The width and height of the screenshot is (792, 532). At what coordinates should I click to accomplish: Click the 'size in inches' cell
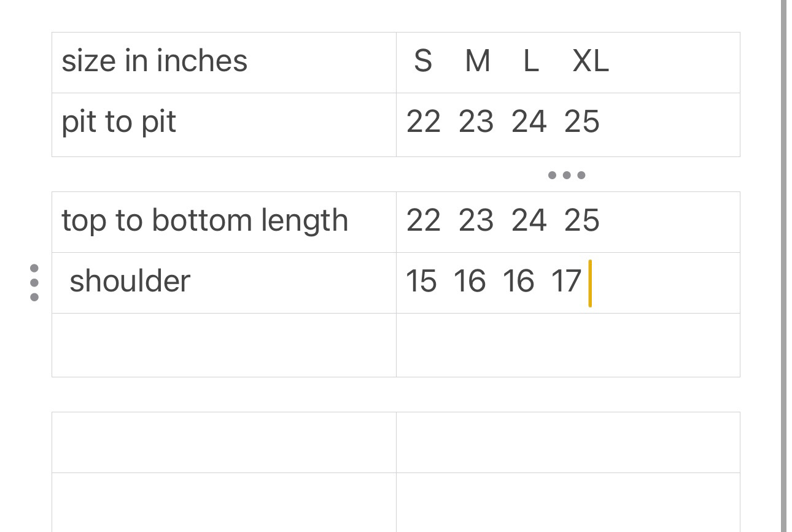[223, 63]
